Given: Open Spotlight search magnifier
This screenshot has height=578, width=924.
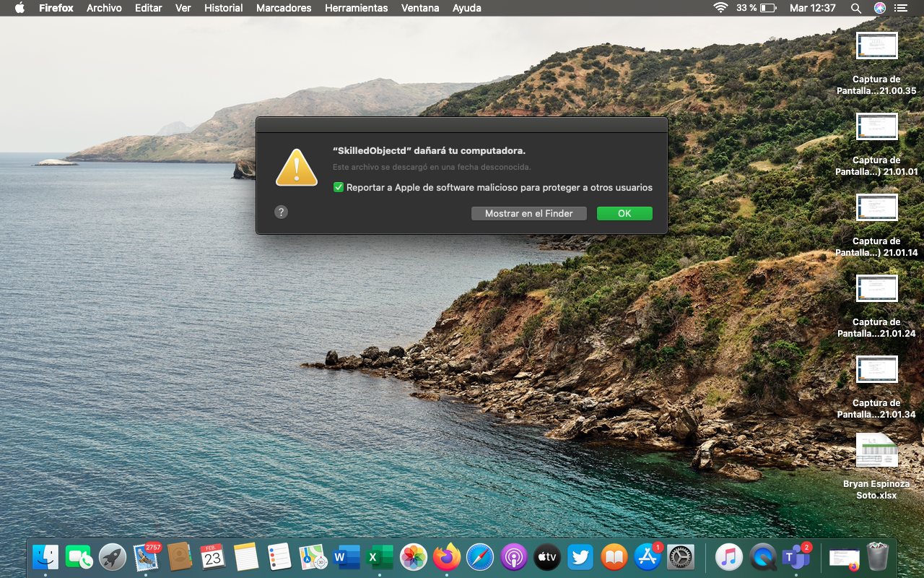Looking at the screenshot, I should coord(856,8).
